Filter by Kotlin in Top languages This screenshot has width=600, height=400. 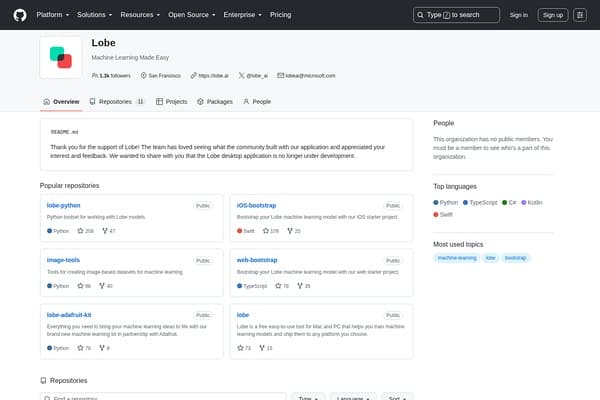[x=532, y=202]
